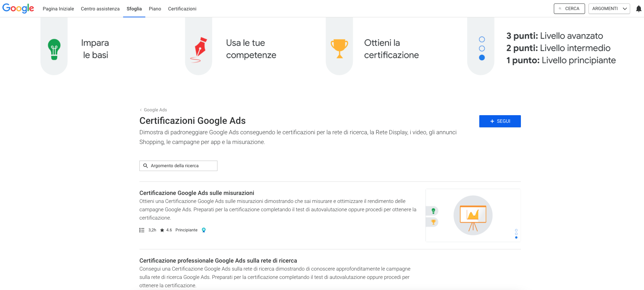Open the Piano menu item
Image resolution: width=644 pixels, height=290 pixels.
coord(155,9)
